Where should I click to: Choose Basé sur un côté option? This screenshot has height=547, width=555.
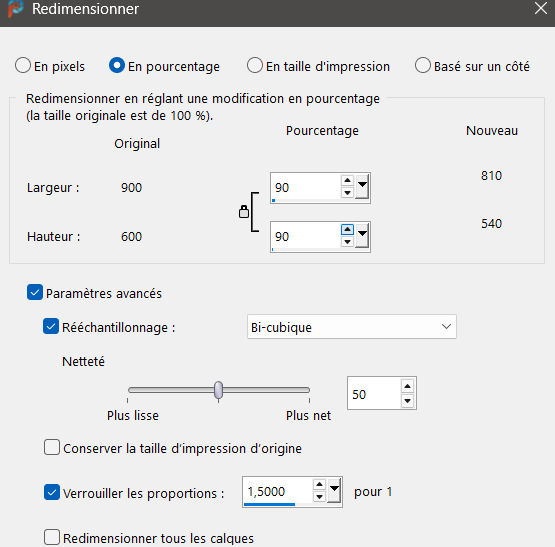(x=423, y=66)
